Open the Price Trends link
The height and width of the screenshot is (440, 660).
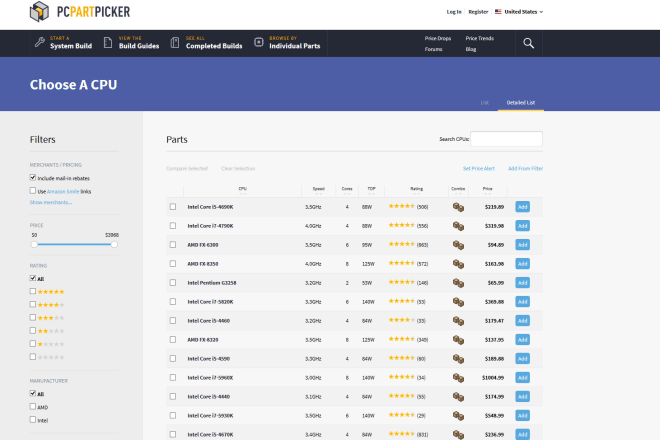point(479,38)
